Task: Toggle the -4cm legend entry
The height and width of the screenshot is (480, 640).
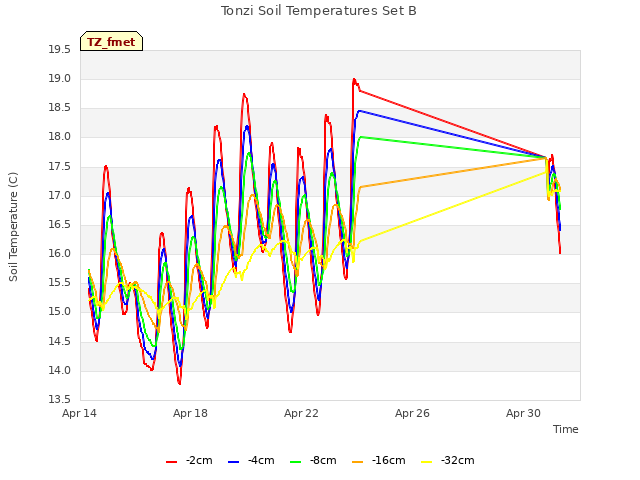Action: click(251, 460)
